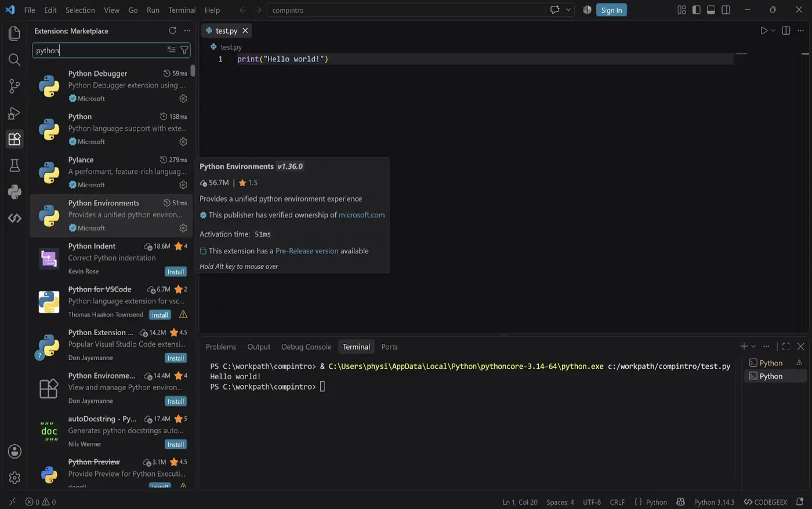Change file encoding UTF-8
Image resolution: width=812 pixels, height=509 pixels.
click(592, 502)
